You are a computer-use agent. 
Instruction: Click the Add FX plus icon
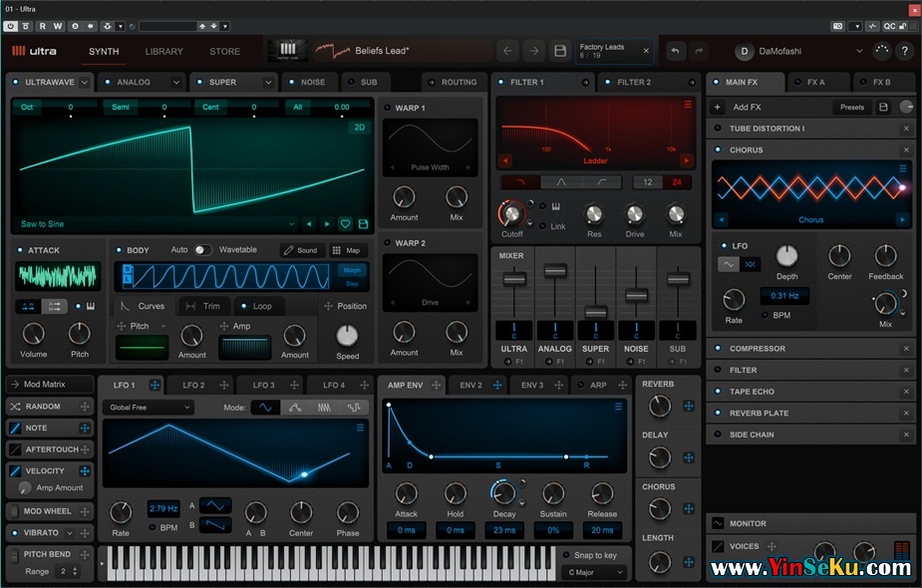point(717,107)
